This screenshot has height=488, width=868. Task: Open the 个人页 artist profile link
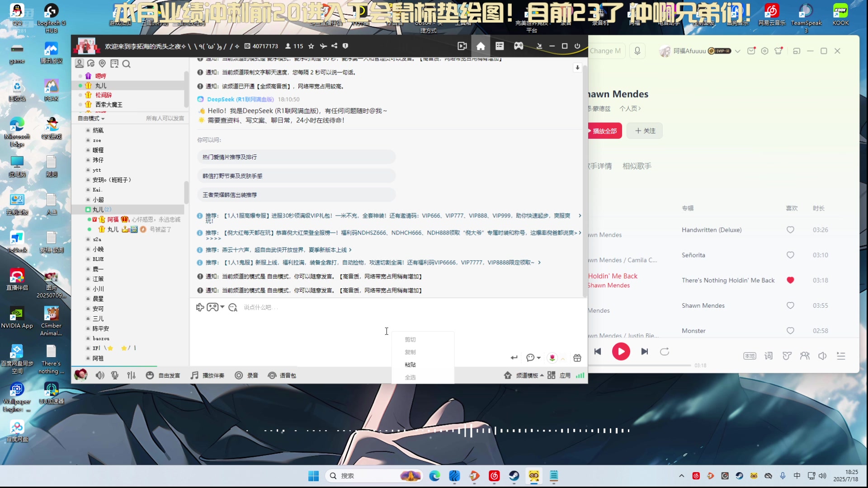pyautogui.click(x=630, y=108)
